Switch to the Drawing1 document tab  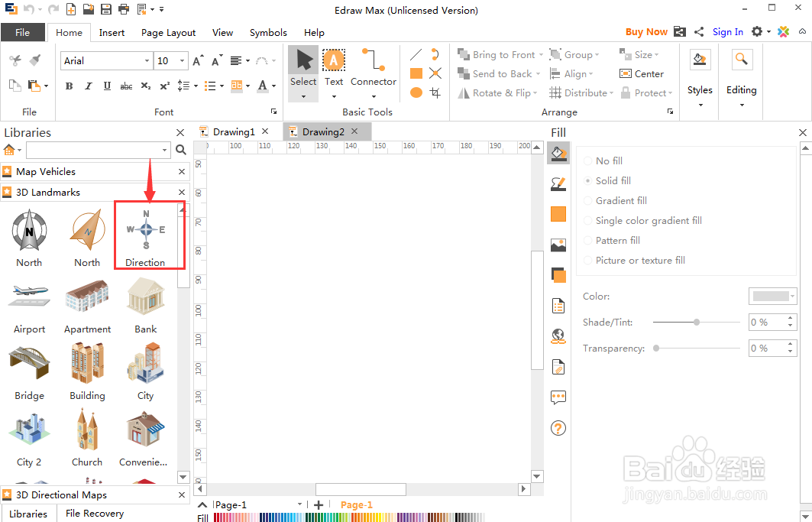[234, 131]
